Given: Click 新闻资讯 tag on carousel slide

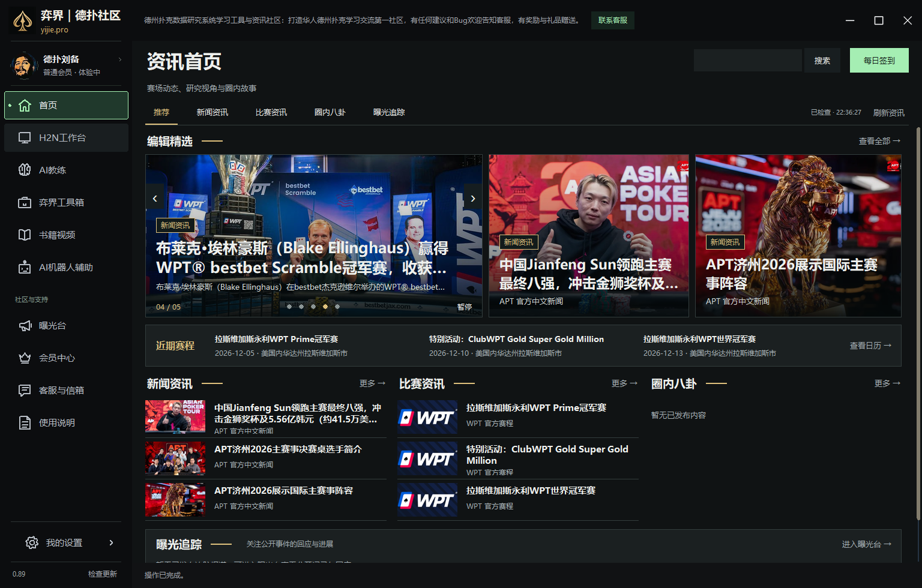Looking at the screenshot, I should click(175, 226).
